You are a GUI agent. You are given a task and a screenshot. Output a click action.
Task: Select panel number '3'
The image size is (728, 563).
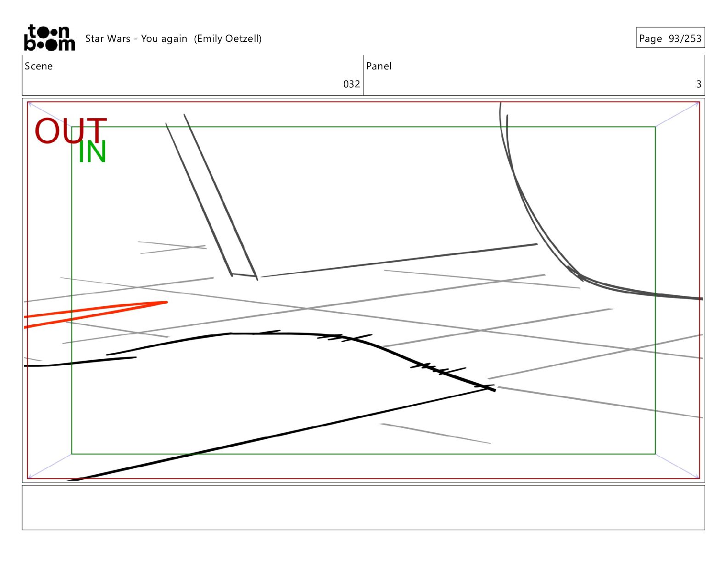tap(699, 84)
